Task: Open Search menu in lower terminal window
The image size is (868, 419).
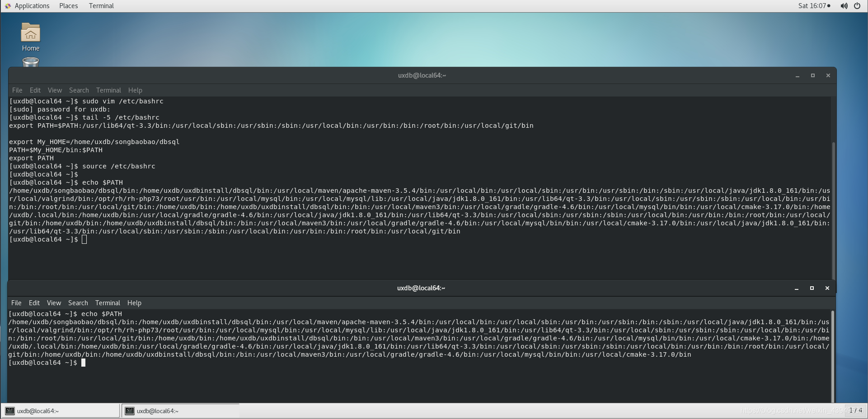Action: (78, 303)
